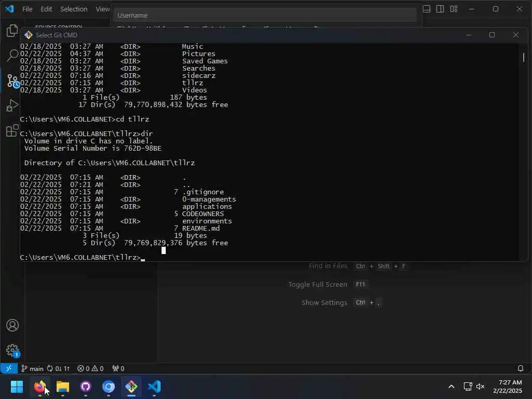The image size is (532, 399).
Task: Minimize the Git CMD window
Action: (469, 35)
